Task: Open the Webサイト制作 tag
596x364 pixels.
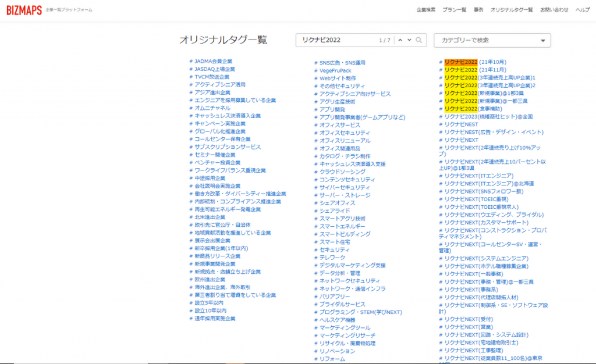Action: click(338, 78)
